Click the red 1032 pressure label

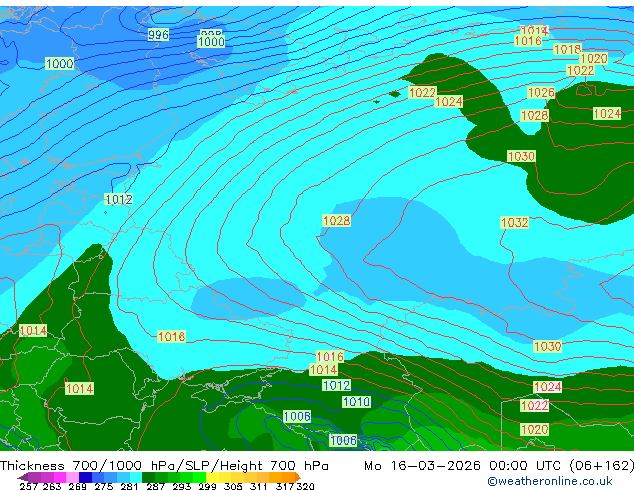pyautogui.click(x=514, y=222)
